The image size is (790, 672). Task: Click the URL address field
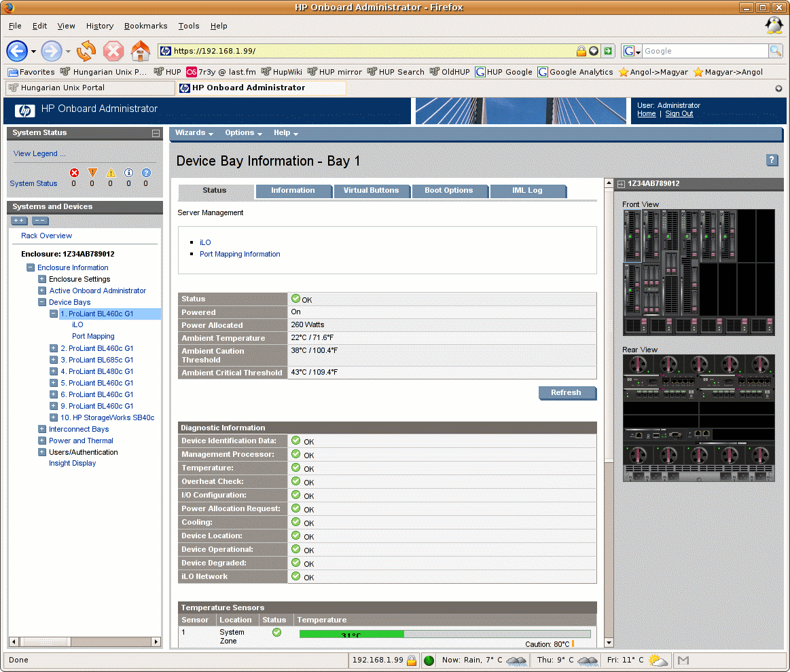click(373, 51)
